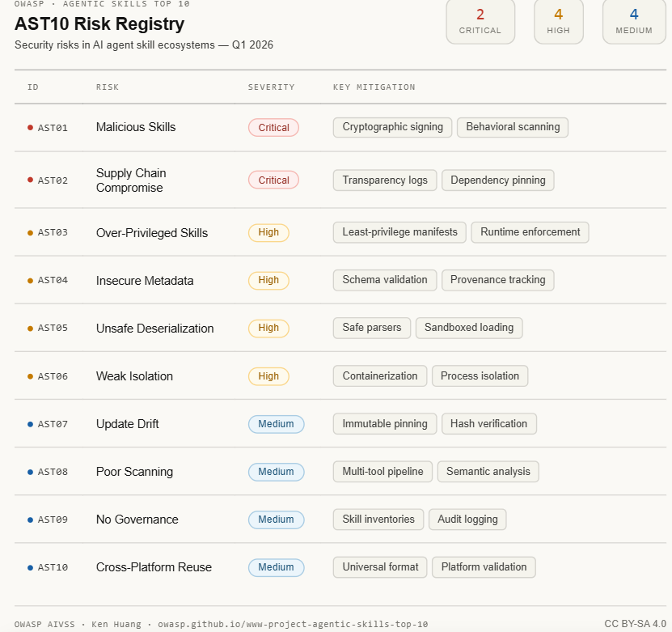Click the Weak Isolation risk name
This screenshot has width=672, height=632.
point(134,376)
